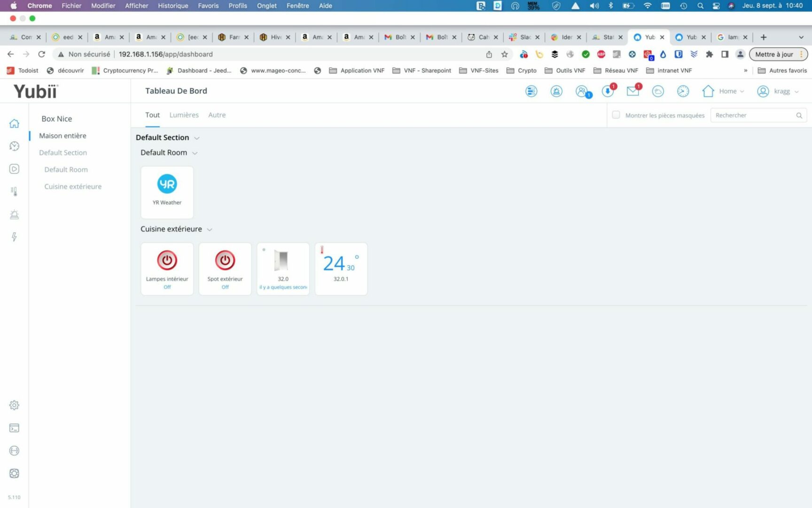
Task: Select Maison entière in sidebar
Action: [62, 135]
